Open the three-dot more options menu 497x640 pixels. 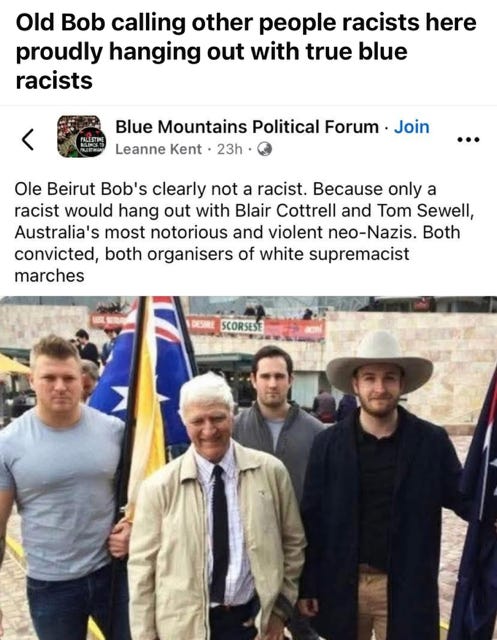(x=468, y=140)
